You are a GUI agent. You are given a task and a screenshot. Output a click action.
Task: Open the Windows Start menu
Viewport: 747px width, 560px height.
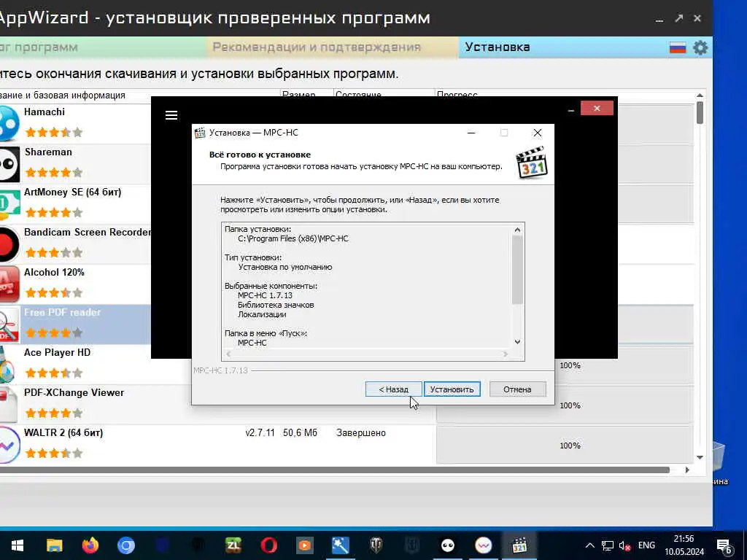18,545
